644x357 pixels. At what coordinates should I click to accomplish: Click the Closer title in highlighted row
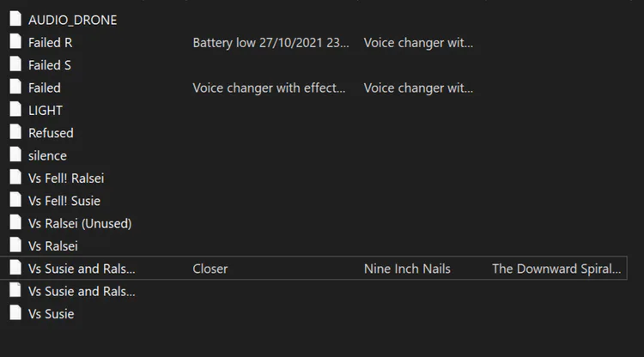coord(210,269)
